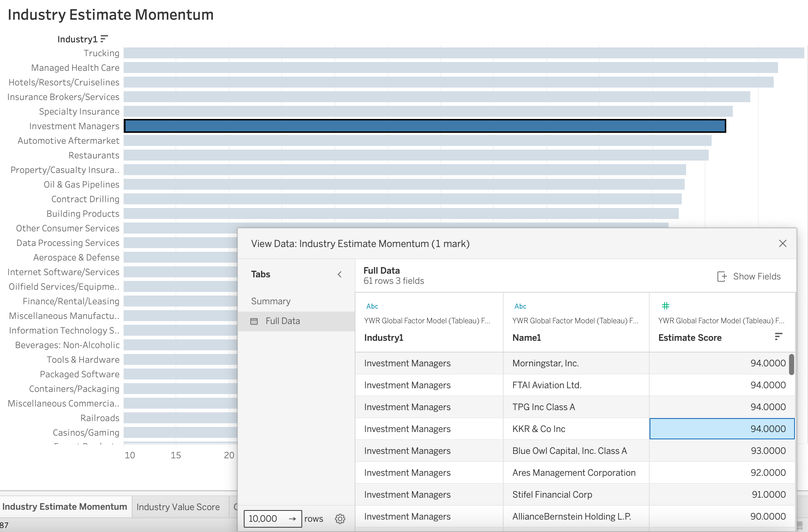
Task: Select the Morningstar, Inc. cell
Action: tap(576, 363)
